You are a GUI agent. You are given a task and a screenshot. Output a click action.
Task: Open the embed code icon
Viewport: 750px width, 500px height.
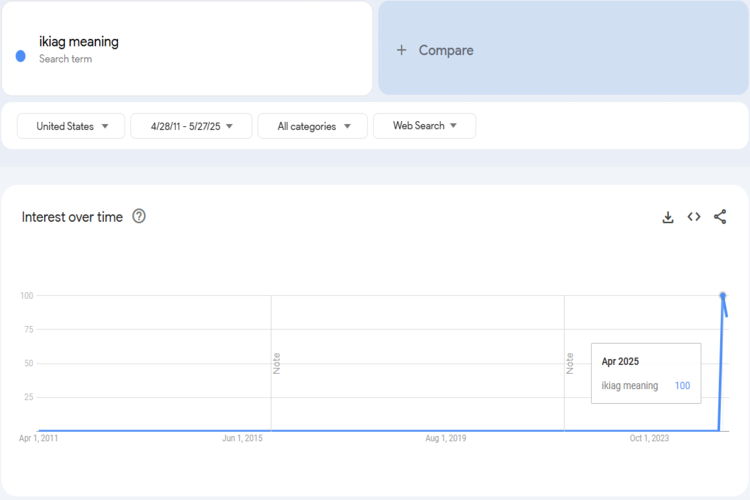tap(694, 217)
